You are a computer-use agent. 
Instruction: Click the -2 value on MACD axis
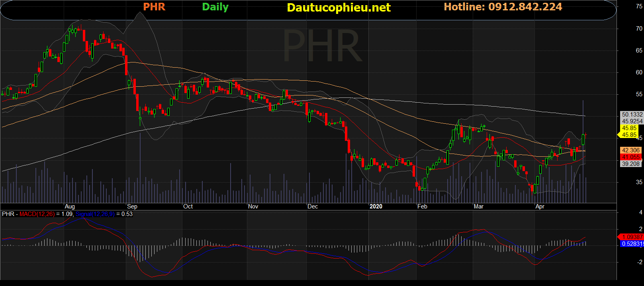[639, 262]
